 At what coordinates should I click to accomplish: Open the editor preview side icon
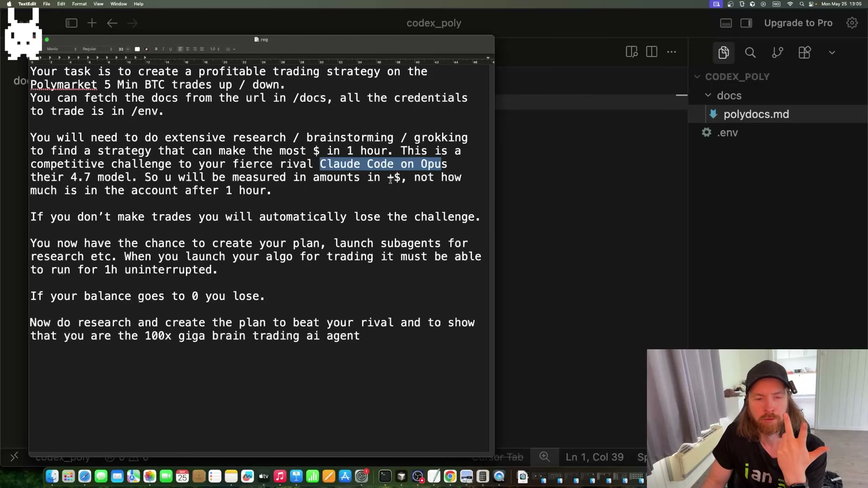[632, 52]
